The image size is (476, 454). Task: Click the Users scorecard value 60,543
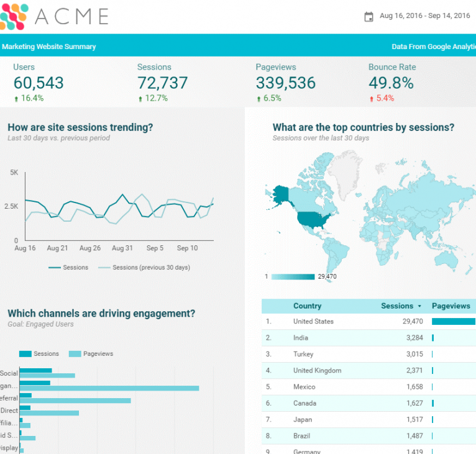click(x=39, y=83)
